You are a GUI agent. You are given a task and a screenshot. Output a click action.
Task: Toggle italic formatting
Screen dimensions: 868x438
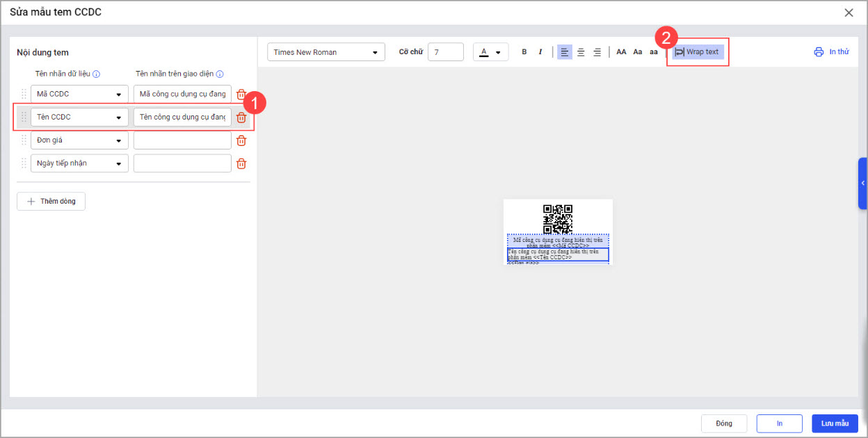540,52
